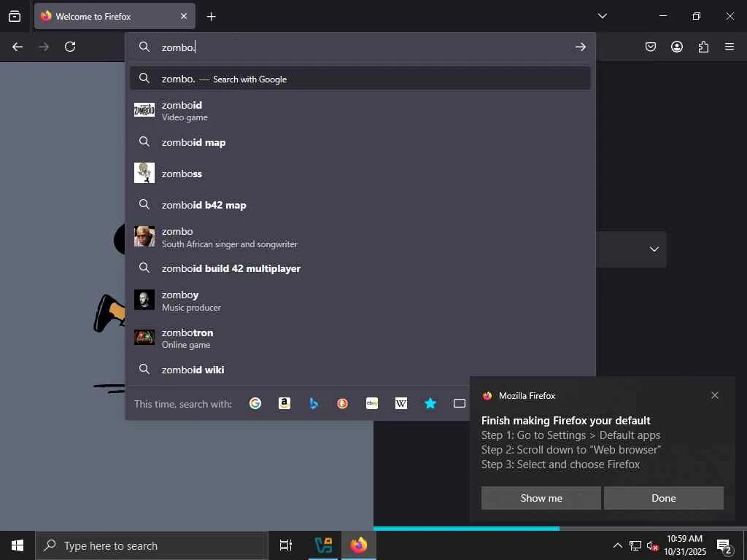Search this time with Google
This screenshot has height=560, width=747.
255,403
